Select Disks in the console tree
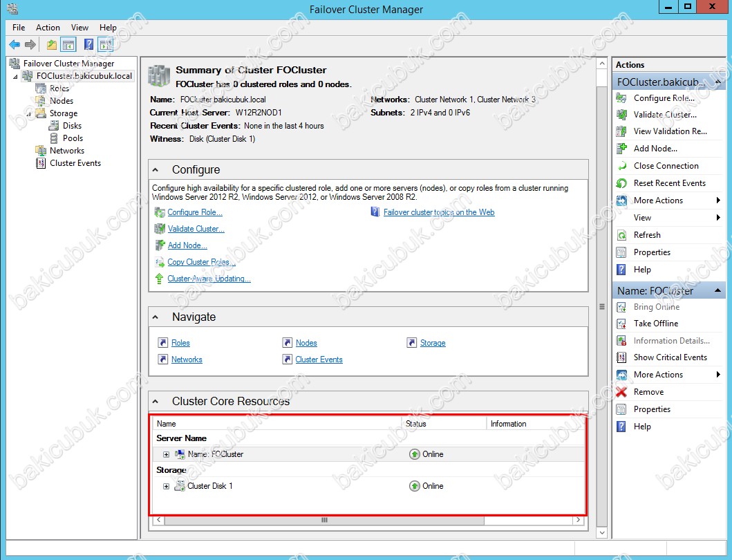The height and width of the screenshot is (560, 732). point(73,126)
